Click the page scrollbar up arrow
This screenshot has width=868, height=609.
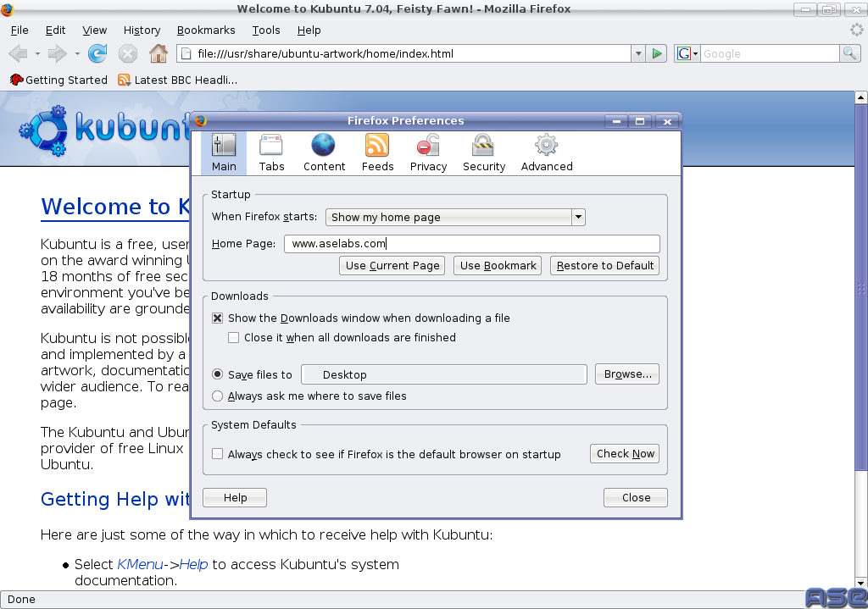861,97
